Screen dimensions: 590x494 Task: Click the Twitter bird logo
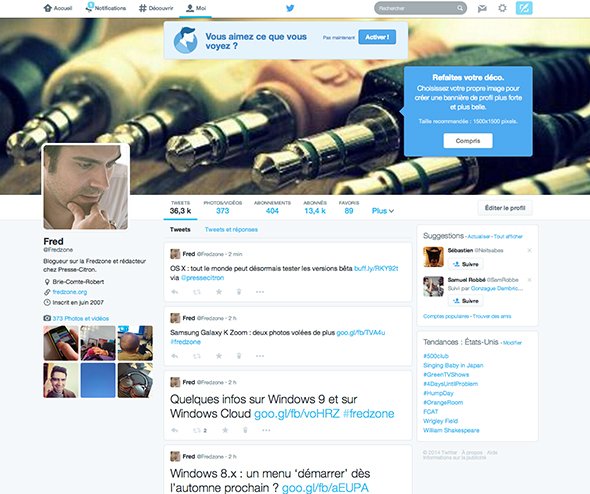click(290, 8)
